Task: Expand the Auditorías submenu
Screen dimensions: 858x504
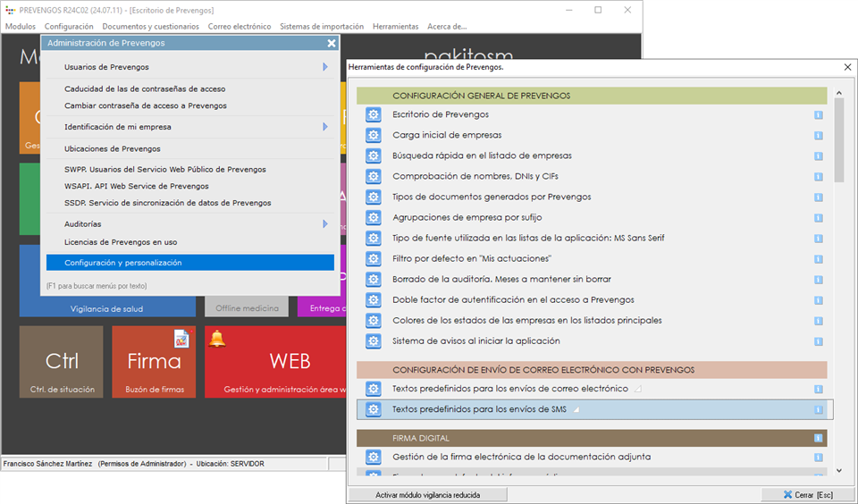Action: tap(325, 223)
